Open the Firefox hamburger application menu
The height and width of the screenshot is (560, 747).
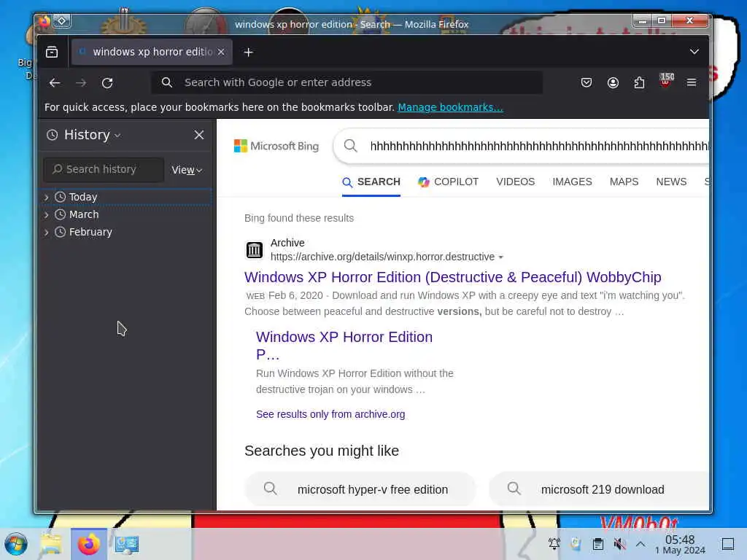tap(692, 82)
